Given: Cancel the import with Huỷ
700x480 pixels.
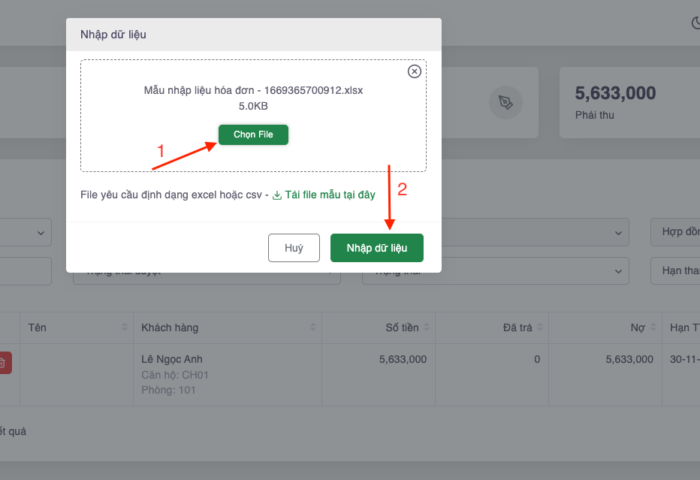Looking at the screenshot, I should (294, 247).
